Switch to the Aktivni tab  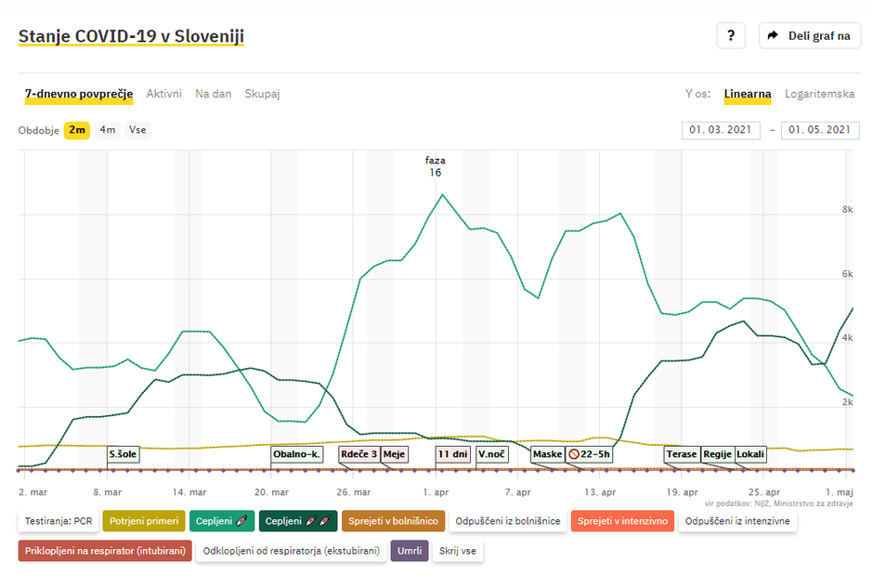click(x=163, y=94)
